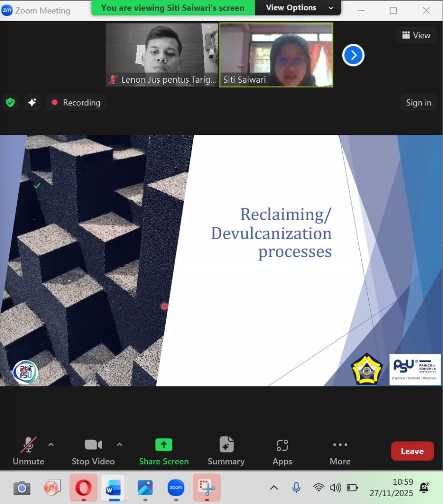Open the Opera browser in the taskbar
Image resolution: width=443 pixels, height=504 pixels.
tap(83, 488)
